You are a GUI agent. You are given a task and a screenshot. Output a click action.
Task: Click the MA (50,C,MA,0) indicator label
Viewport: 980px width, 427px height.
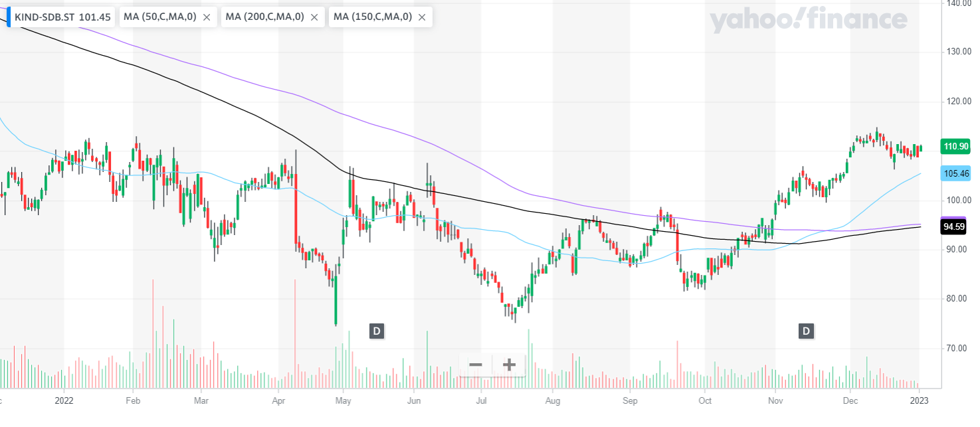160,17
